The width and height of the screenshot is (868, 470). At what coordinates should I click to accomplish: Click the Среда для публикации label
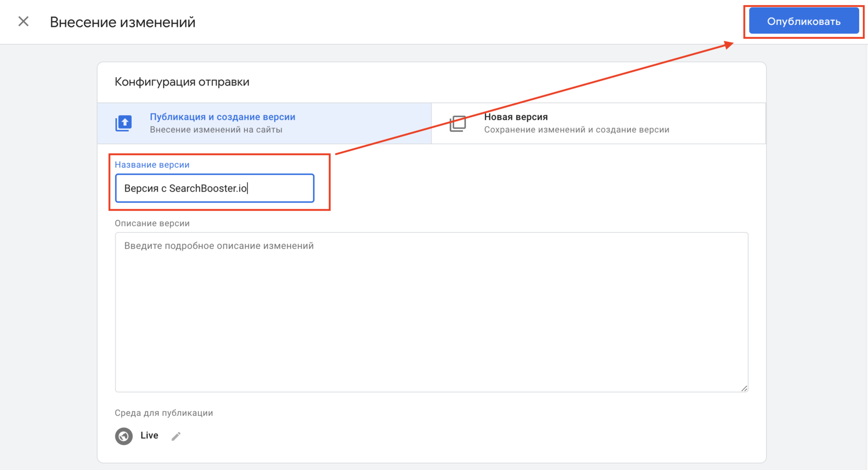(x=164, y=413)
